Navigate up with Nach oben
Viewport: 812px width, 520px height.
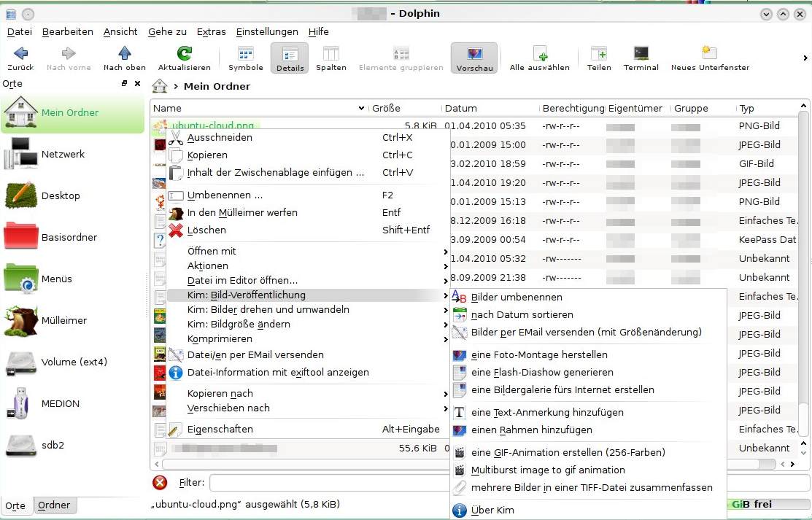tap(124, 58)
